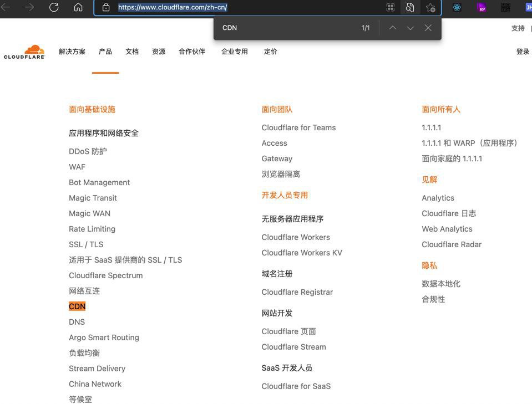Open the Cloudflare 页面 link
532x404 pixels.
tap(288, 331)
